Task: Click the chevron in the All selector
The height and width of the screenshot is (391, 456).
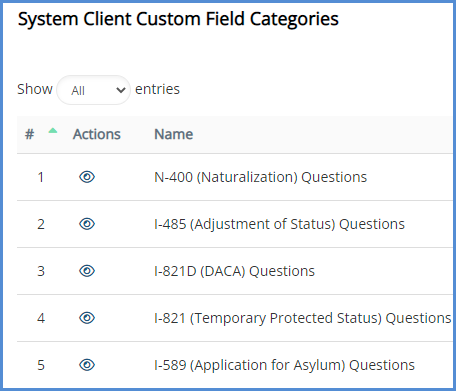Action: tap(121, 90)
